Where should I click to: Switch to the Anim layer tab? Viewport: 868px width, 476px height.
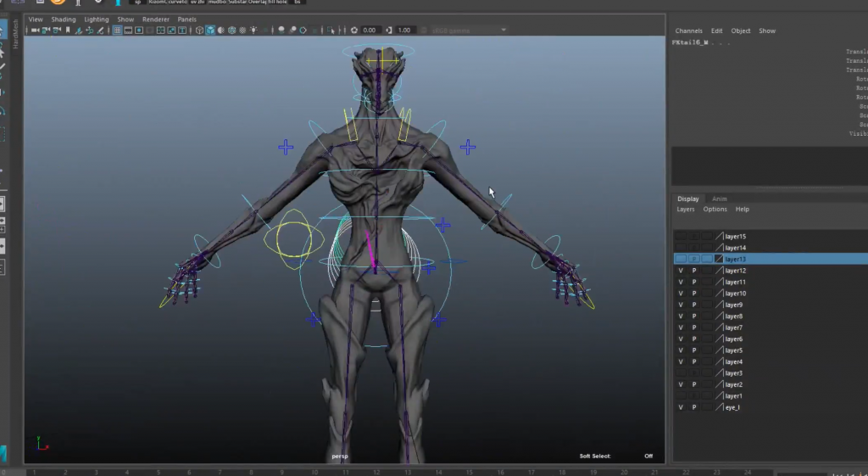[719, 199]
